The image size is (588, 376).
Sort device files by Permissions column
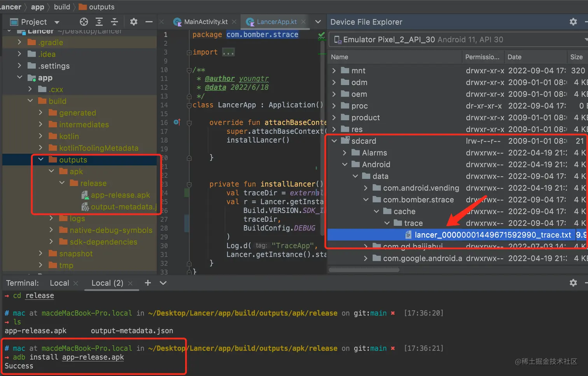483,57
